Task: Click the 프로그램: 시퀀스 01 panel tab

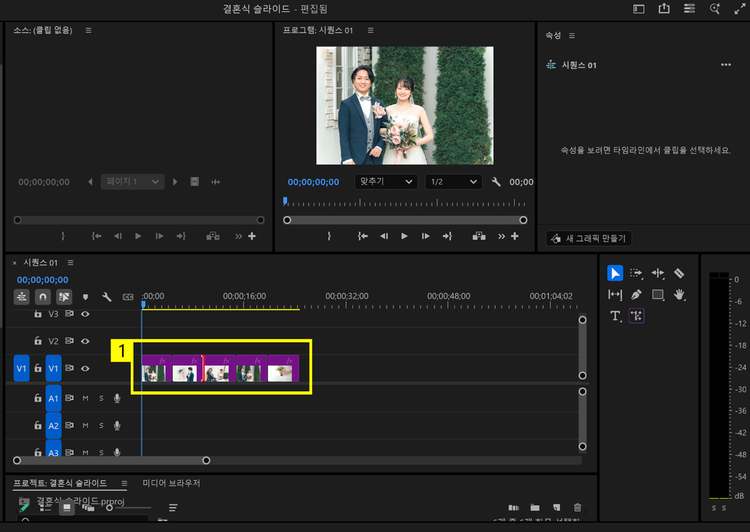Action: coord(318,30)
